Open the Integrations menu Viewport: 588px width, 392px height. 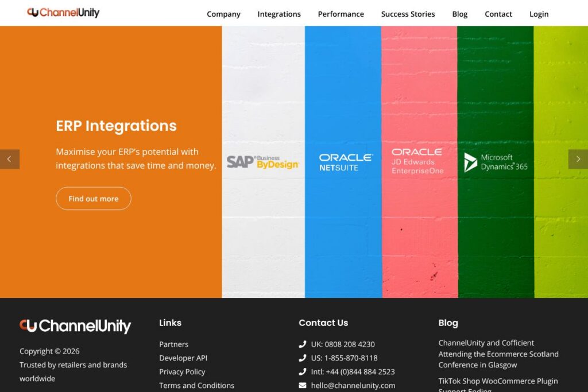(279, 14)
